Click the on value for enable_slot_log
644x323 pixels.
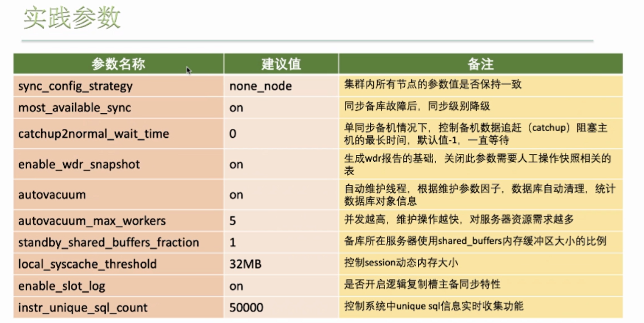(281, 286)
